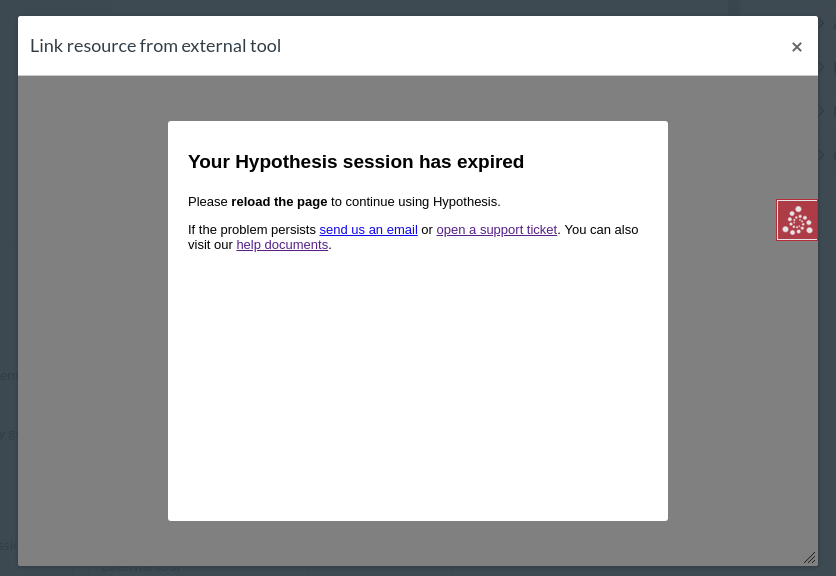Close the Link resource dialog
This screenshot has height=576, width=836.
797,47
